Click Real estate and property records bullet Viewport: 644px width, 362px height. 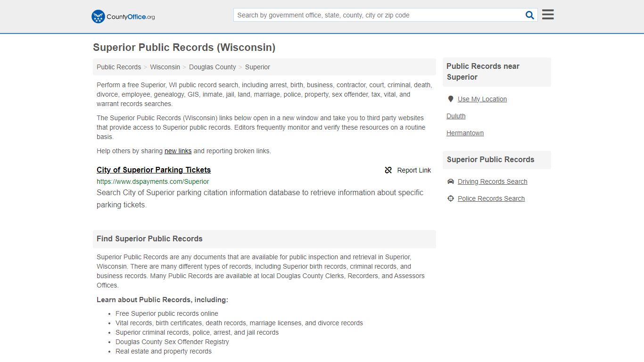[x=164, y=351]
